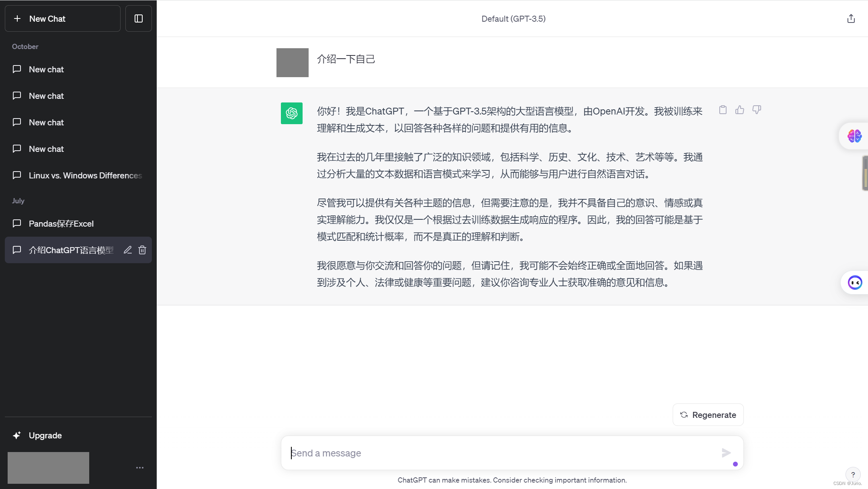868x489 pixels.
Task: Click the thumbs down icon
Action: pyautogui.click(x=757, y=110)
